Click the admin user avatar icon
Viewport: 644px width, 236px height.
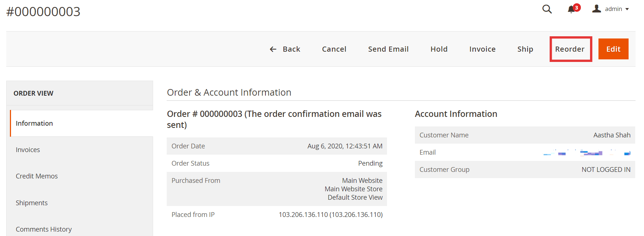597,8
